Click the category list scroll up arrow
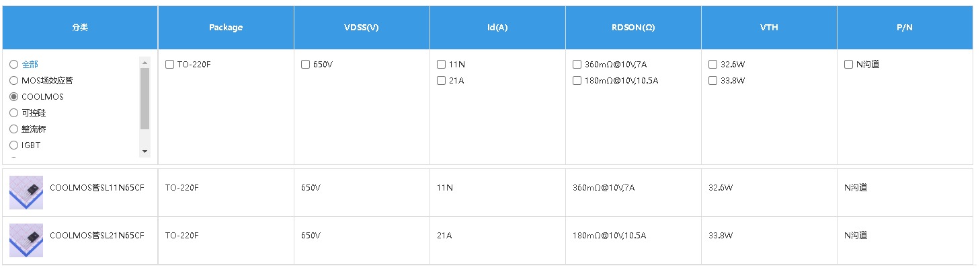 coord(145,62)
